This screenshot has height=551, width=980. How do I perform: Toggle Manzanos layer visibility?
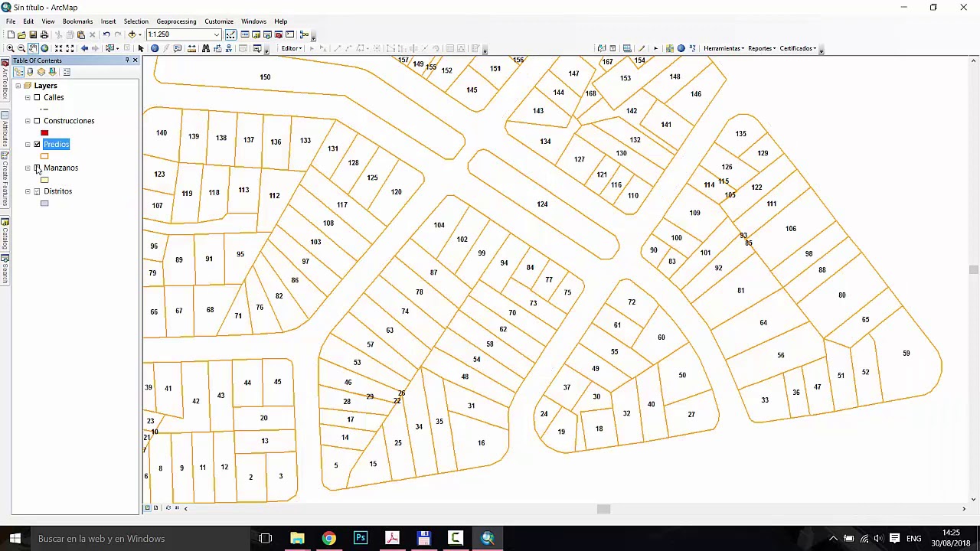pos(37,168)
